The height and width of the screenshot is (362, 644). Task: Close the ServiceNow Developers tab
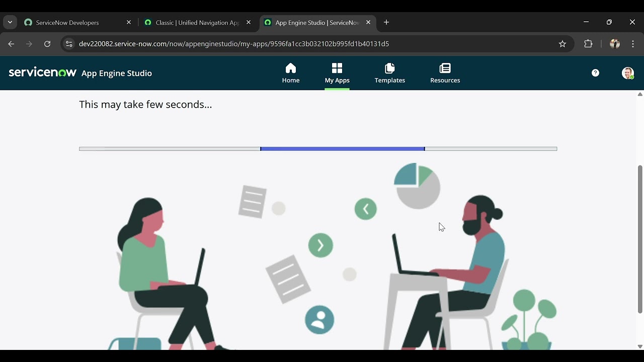(129, 23)
